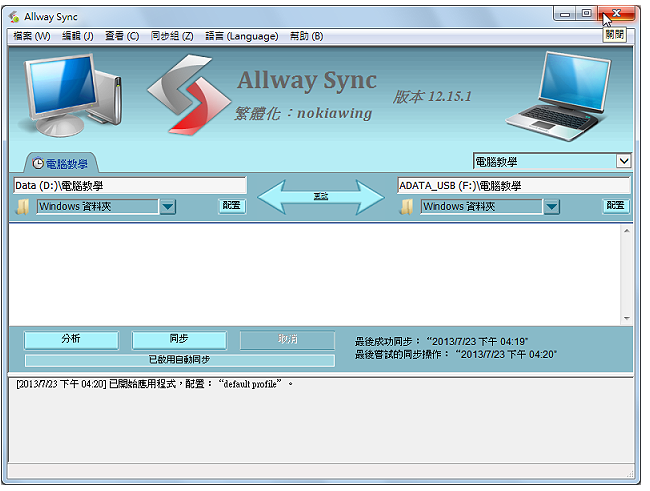This screenshot has width=650, height=491.
Task: Close the Allway Sync window
Action: (x=617, y=14)
